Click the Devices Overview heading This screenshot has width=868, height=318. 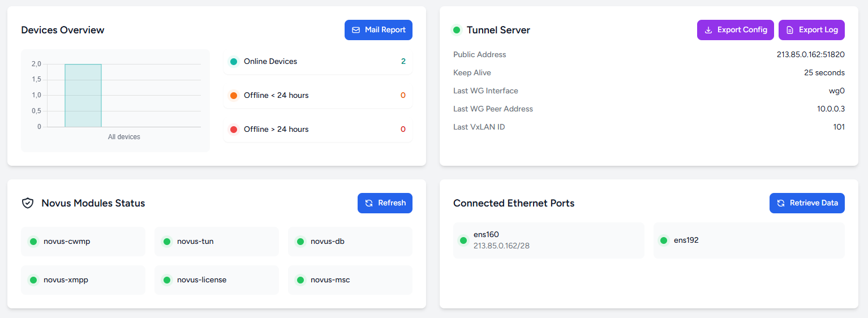tap(63, 30)
